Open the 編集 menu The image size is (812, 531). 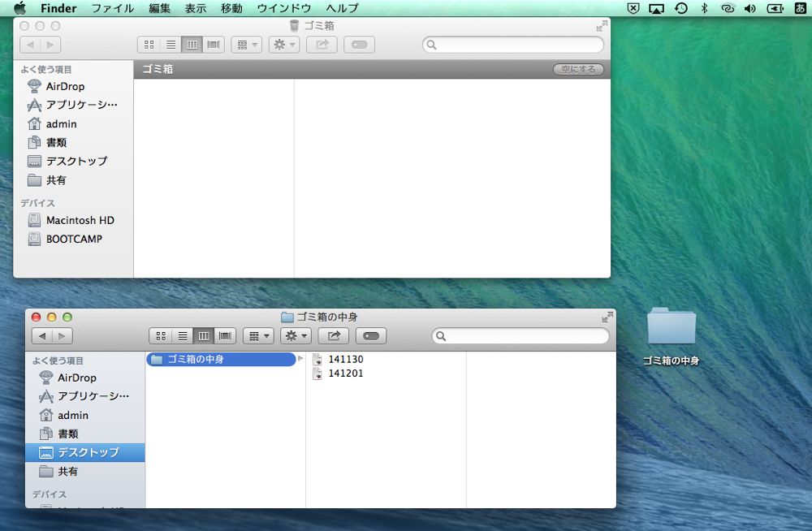click(159, 8)
